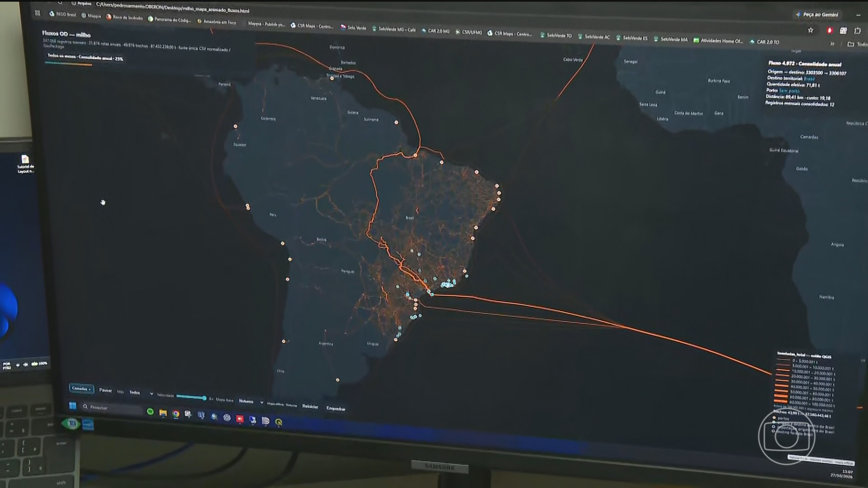This screenshot has height=488, width=868.
Task: Open the SeloVerde TO bookmark
Action: tap(556, 35)
